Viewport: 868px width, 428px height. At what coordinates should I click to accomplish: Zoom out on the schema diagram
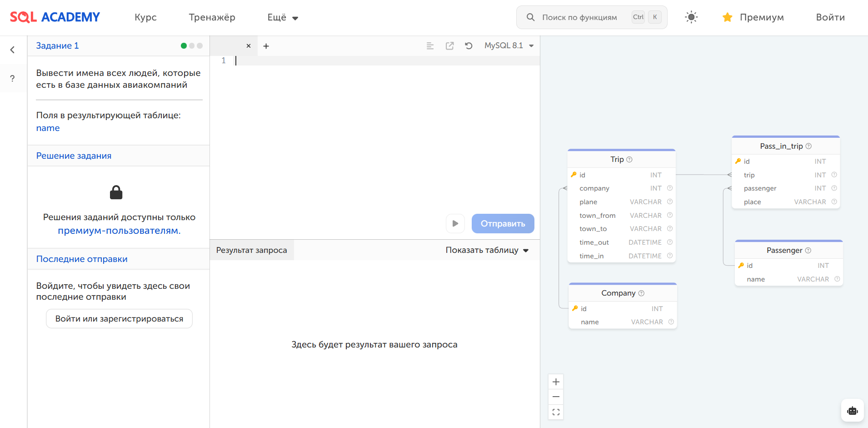tap(556, 397)
